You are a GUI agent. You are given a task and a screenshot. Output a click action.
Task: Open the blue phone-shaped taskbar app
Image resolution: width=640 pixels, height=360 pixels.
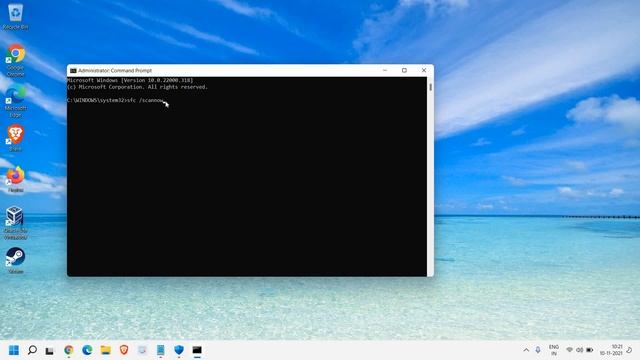[x=160, y=350]
